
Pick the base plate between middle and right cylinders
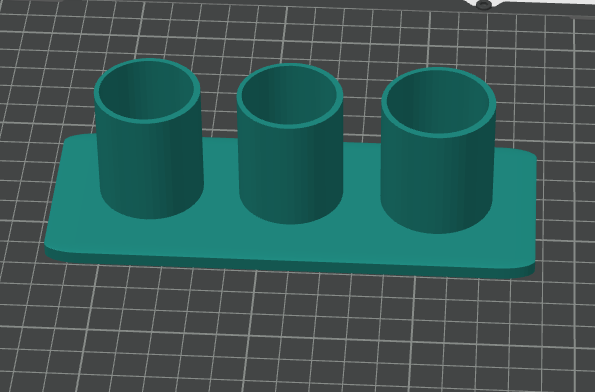click(x=362, y=182)
